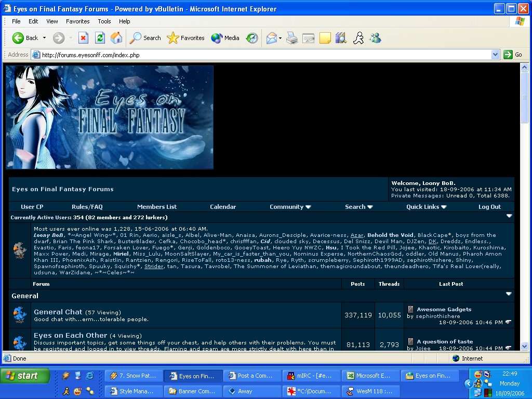Open the Rules/FAQ link
The image size is (532, 399).
[x=87, y=207]
